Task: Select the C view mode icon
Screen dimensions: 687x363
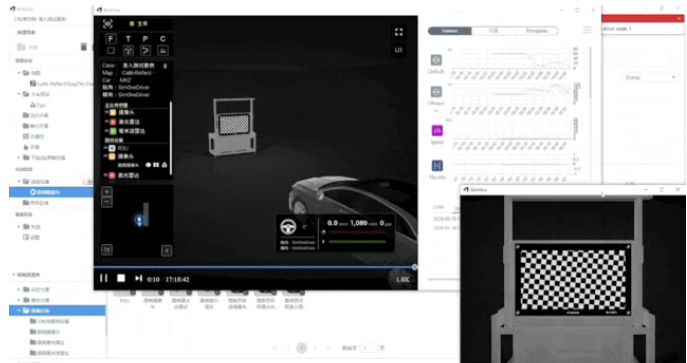Action: (x=163, y=39)
